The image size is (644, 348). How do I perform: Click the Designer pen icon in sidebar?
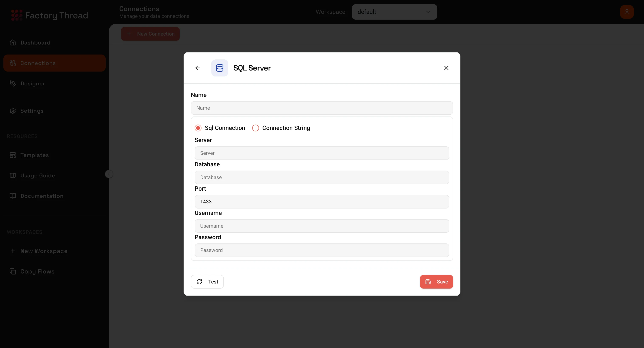13,83
